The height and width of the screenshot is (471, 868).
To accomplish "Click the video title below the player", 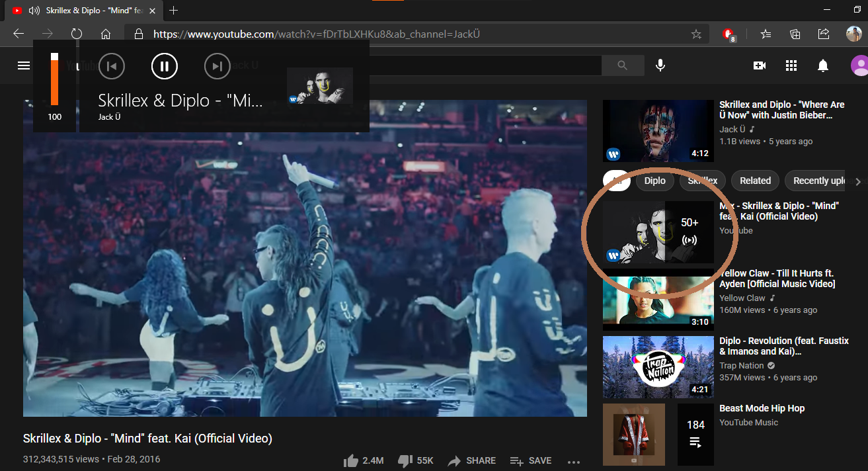I will pyautogui.click(x=147, y=439).
